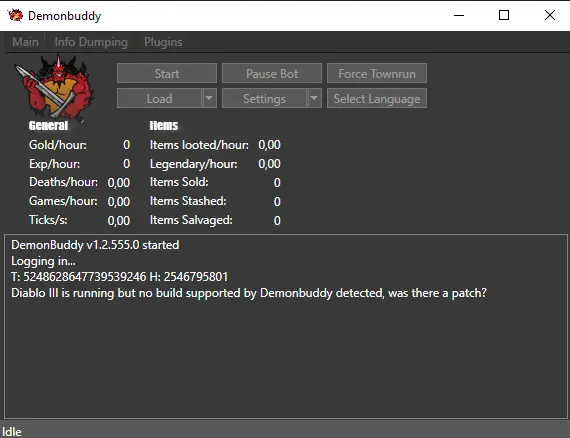Click the Demonbuddy title bar app icon

click(x=15, y=15)
